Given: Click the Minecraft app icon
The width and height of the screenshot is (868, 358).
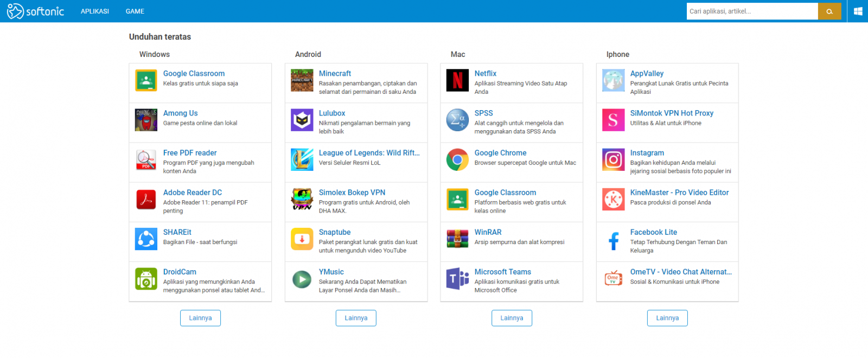Looking at the screenshot, I should click(x=302, y=80).
